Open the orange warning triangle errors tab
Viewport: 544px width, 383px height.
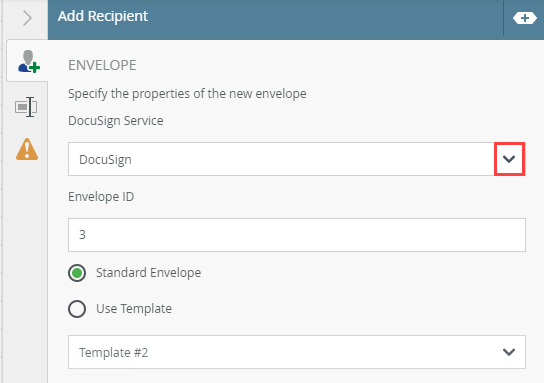point(27,150)
